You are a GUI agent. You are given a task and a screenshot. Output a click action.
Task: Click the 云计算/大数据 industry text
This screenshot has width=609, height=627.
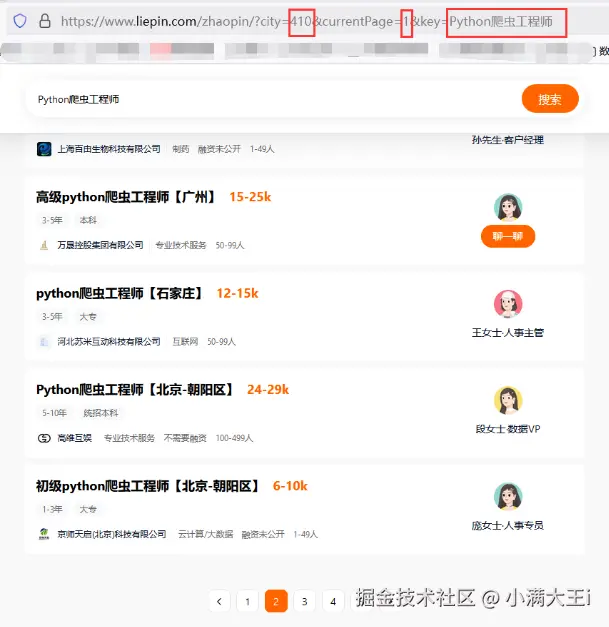point(206,534)
